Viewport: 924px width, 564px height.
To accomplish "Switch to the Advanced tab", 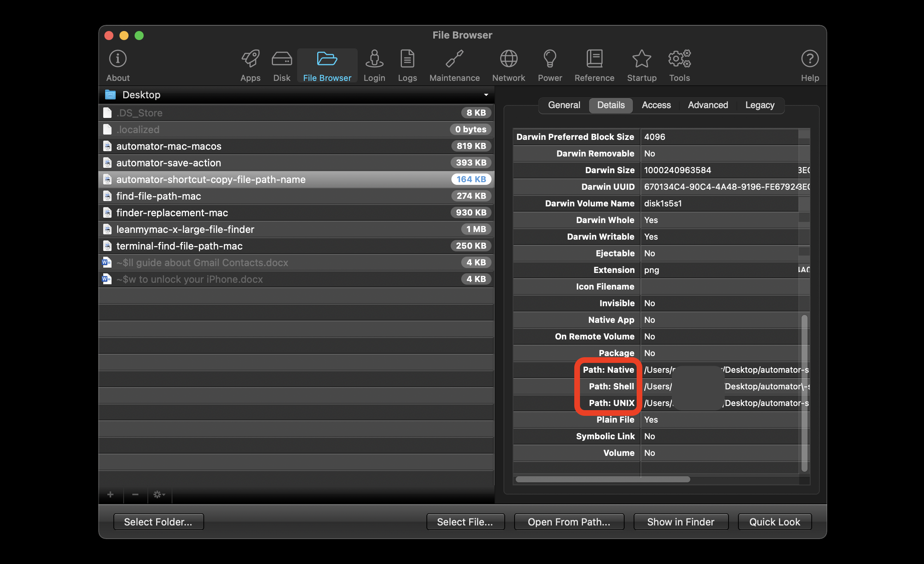I will click(708, 105).
